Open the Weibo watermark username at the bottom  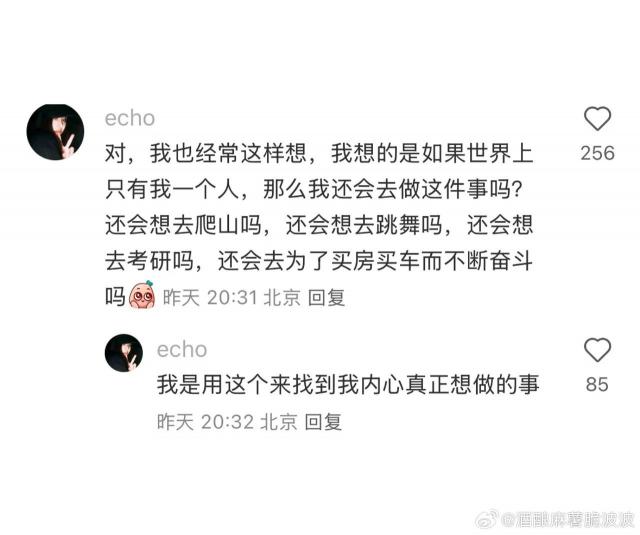pos(569,520)
